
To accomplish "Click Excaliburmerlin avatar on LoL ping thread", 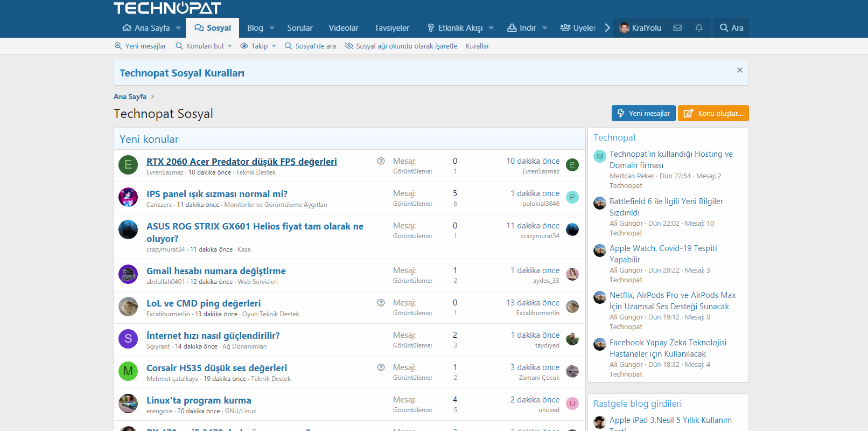I will (x=128, y=307).
